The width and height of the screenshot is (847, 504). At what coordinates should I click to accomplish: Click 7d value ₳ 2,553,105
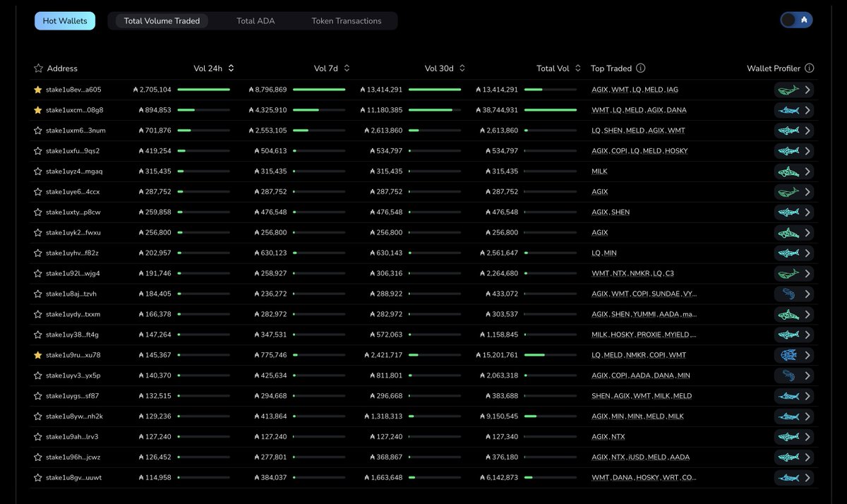(268, 131)
